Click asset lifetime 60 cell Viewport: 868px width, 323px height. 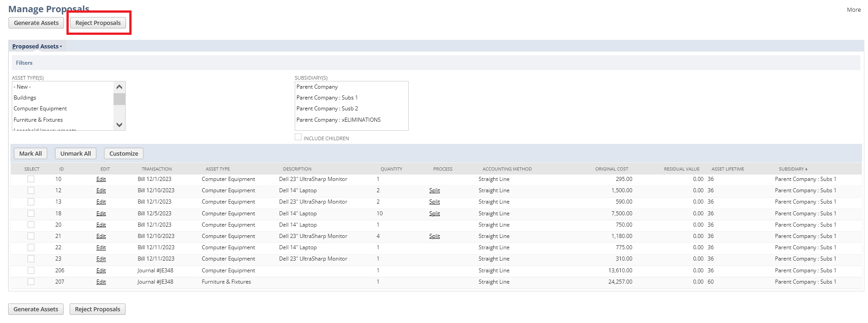[x=711, y=282]
